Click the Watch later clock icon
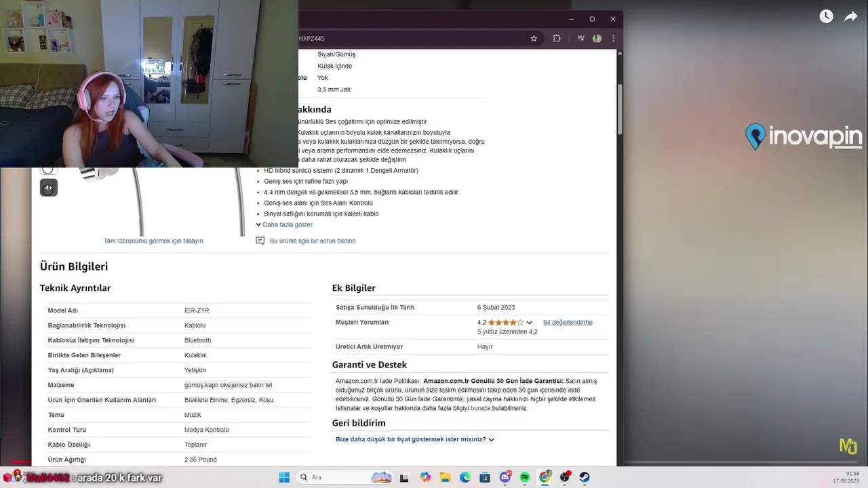This screenshot has width=868, height=488. (826, 16)
